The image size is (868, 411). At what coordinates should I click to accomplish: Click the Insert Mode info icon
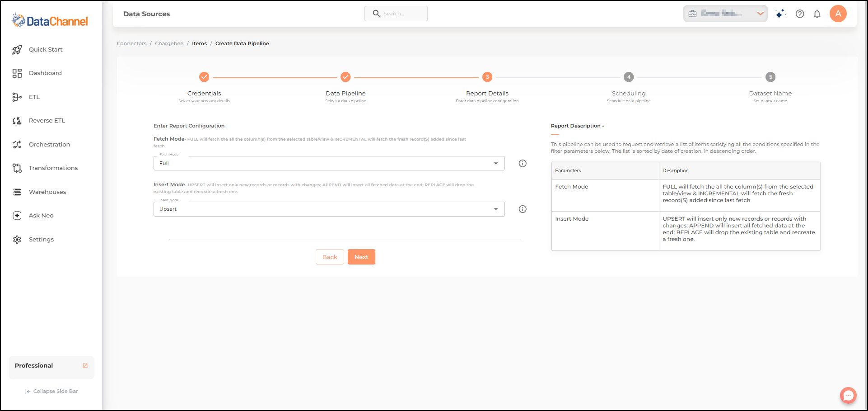click(x=523, y=209)
